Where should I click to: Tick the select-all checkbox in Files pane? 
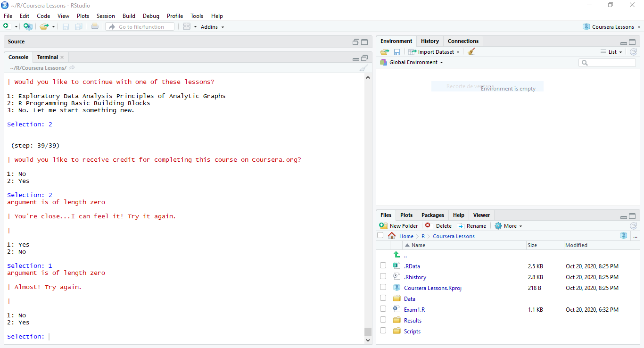(x=380, y=235)
